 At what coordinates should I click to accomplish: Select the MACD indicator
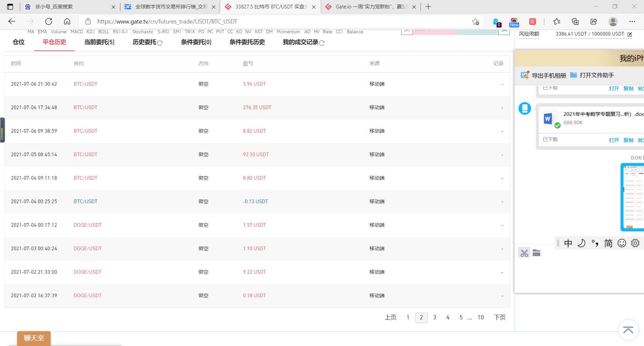pyautogui.click(x=77, y=32)
